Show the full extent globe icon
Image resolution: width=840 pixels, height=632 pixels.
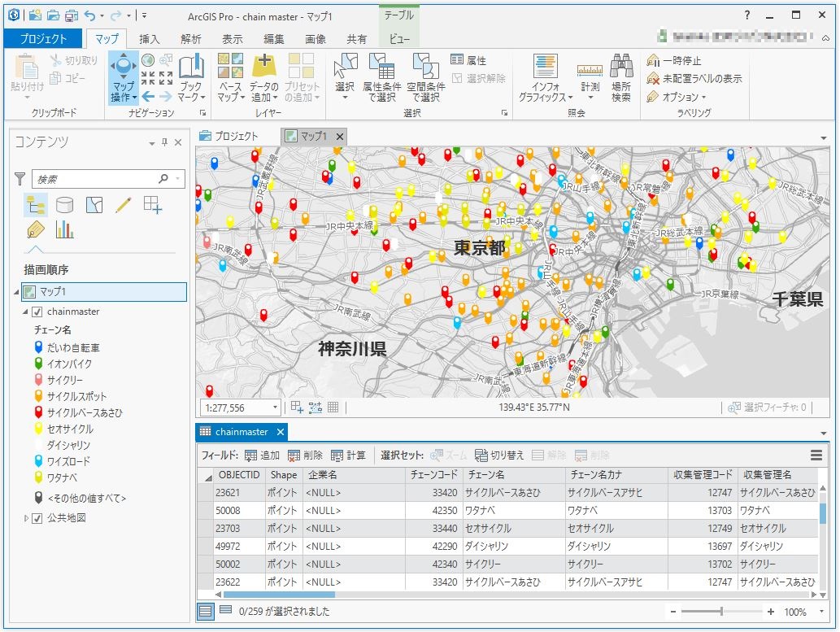(x=148, y=60)
